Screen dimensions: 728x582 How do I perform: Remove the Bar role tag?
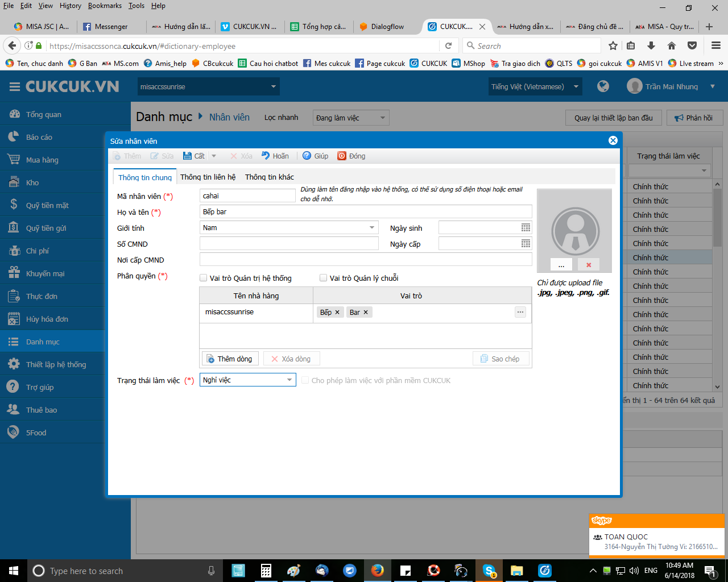[x=366, y=312]
